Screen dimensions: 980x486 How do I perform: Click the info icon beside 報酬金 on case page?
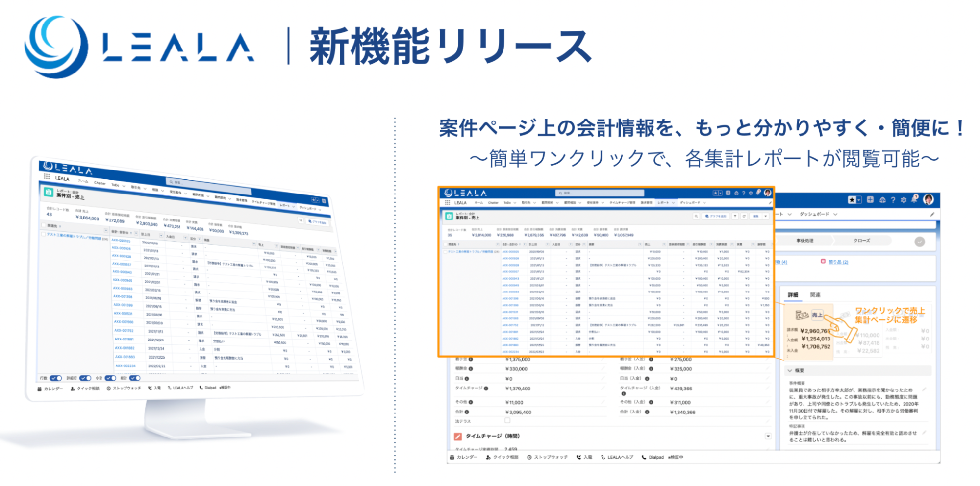pyautogui.click(x=471, y=369)
